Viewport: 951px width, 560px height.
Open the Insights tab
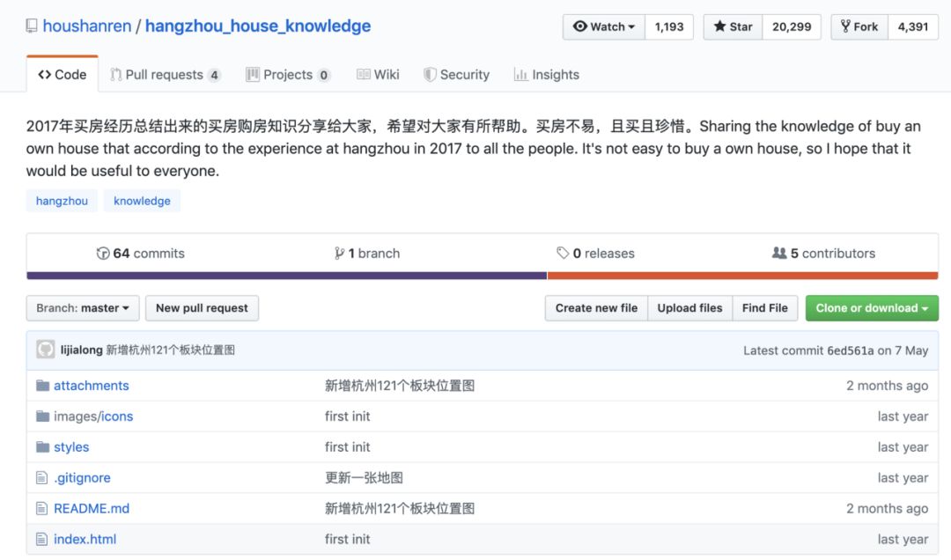[x=547, y=75]
